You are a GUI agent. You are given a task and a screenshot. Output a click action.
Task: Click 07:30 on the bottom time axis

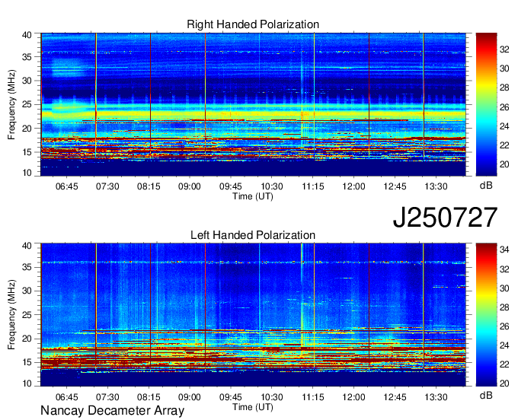coord(107,397)
